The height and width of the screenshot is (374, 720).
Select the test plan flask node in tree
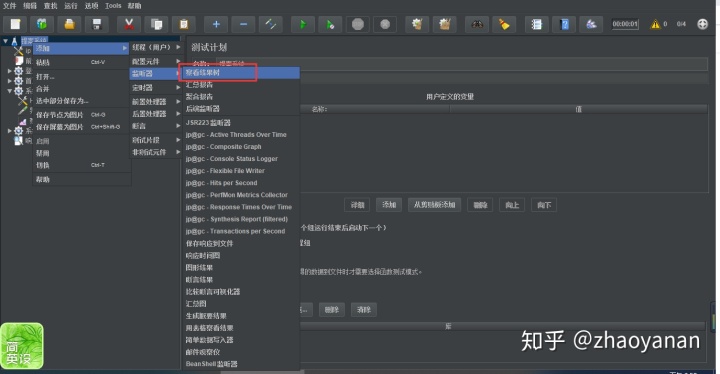click(x=14, y=41)
